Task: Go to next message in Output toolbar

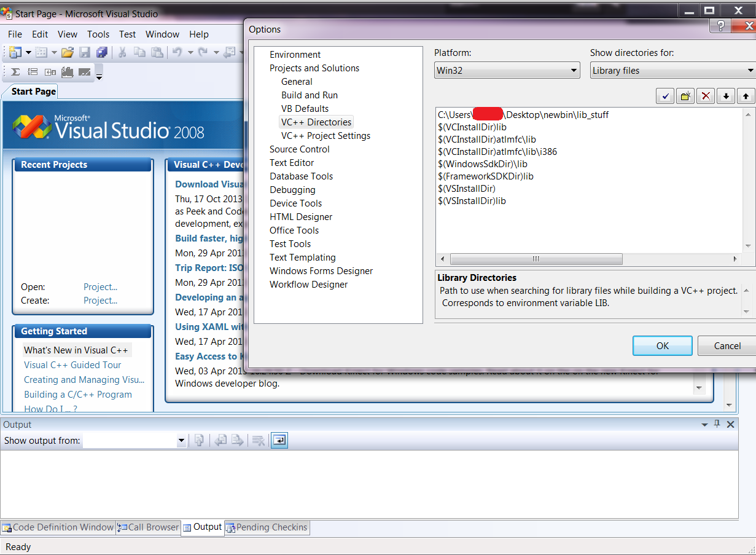Action: click(x=237, y=440)
